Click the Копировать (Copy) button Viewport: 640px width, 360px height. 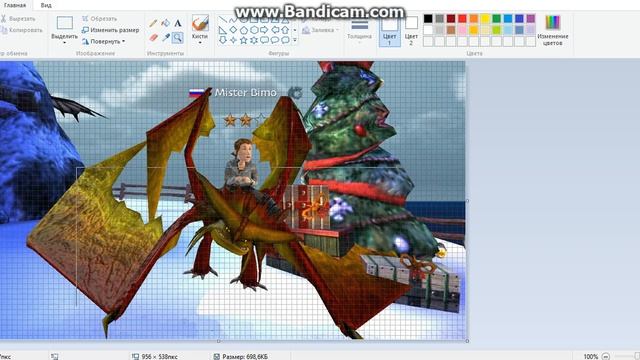pyautogui.click(x=22, y=30)
